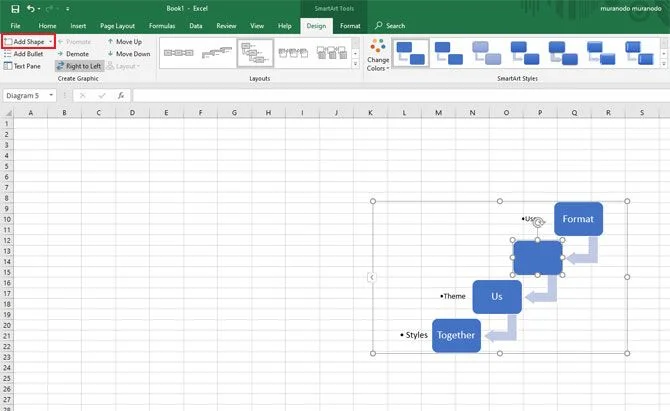Select column K header
670x411 pixels.
coord(370,113)
